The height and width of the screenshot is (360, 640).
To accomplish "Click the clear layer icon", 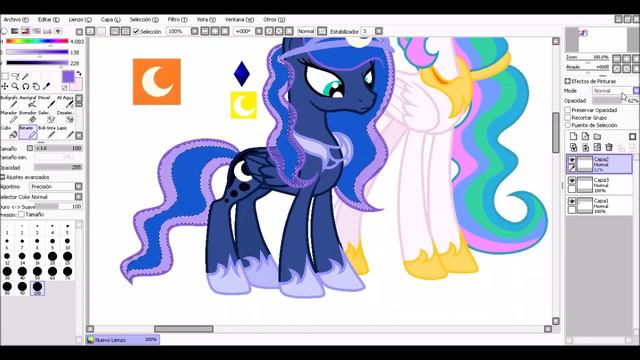I will (597, 147).
